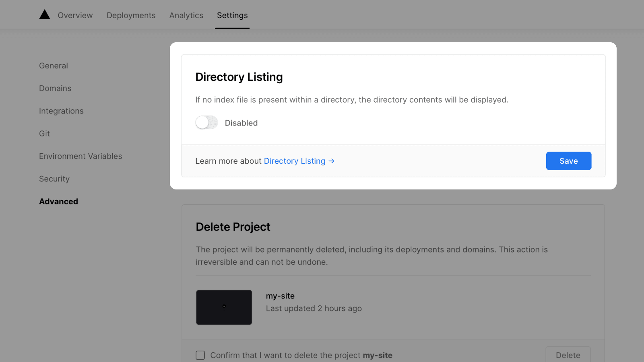Click the Directory Listing documentation link
The width and height of the screenshot is (644, 362).
tap(294, 161)
